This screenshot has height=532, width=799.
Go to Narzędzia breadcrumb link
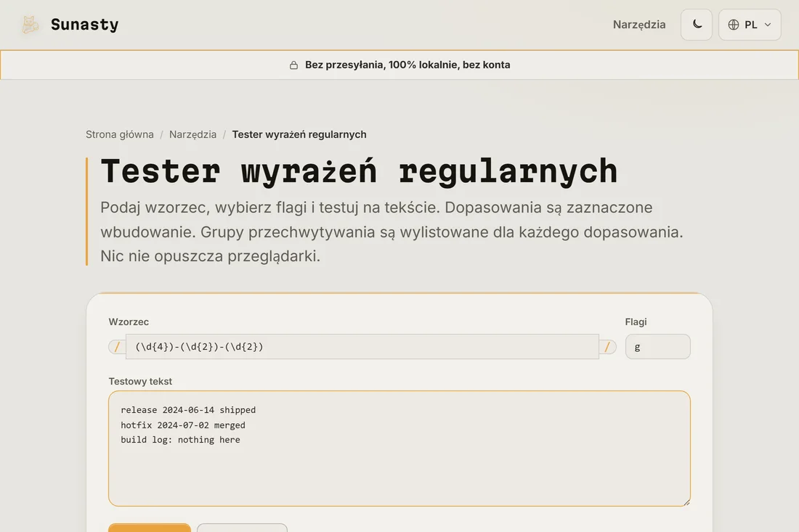point(192,134)
